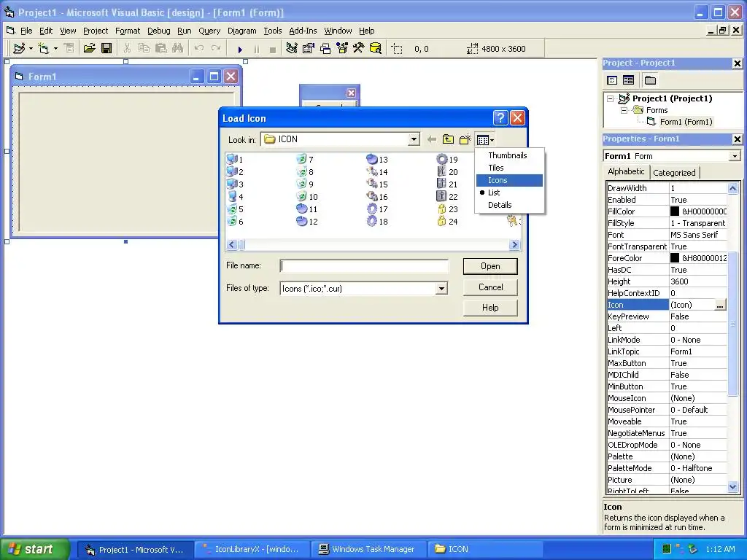Viewport: 747px width, 560px height.
Task: Click View Object icon in Project panel
Action: (628, 80)
